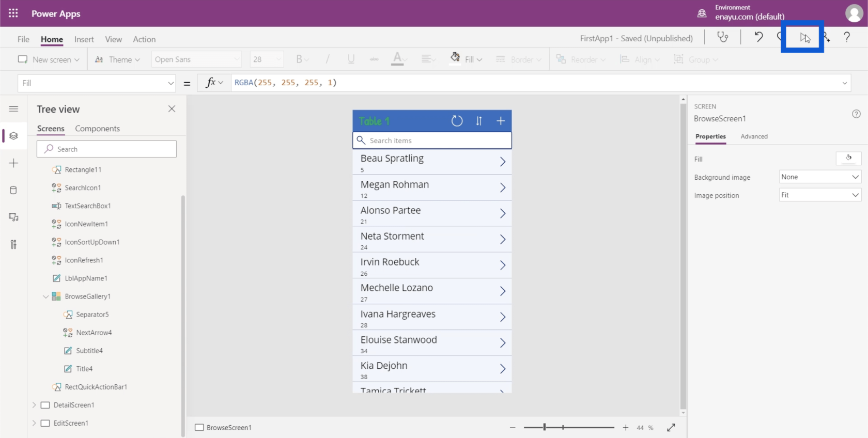Close the Tree view panel

click(172, 109)
